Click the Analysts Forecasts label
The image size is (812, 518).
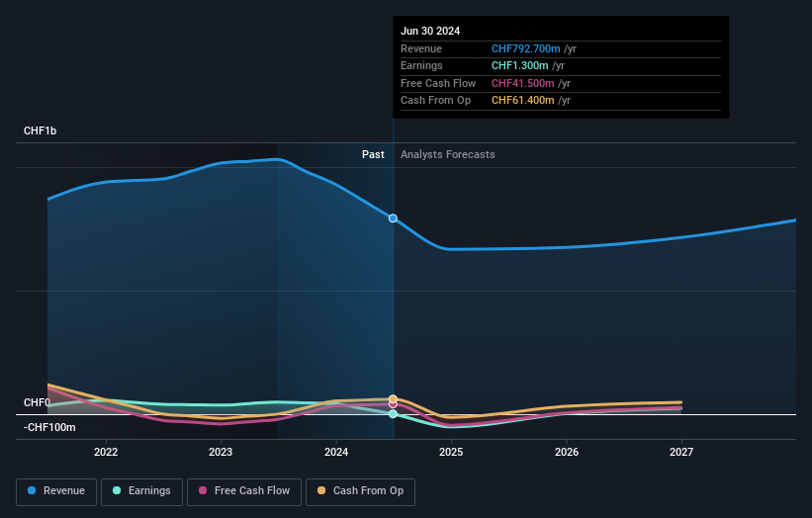pos(447,154)
